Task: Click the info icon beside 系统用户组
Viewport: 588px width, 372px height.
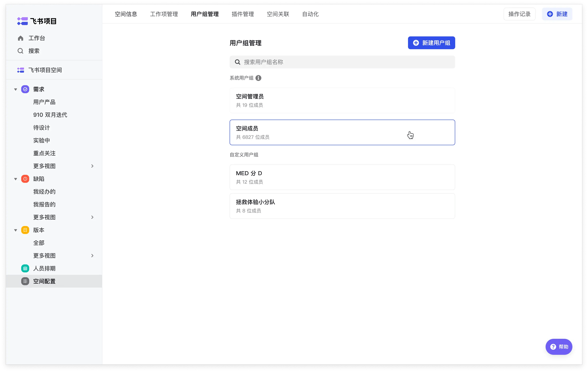Action: tap(258, 78)
